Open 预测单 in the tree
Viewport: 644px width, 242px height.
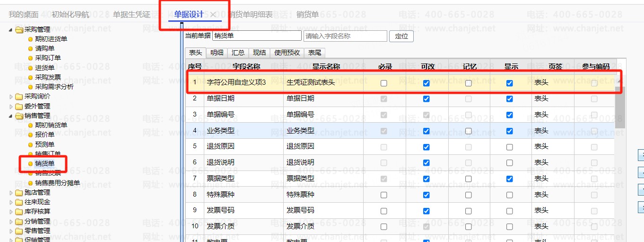pyautogui.click(x=44, y=144)
